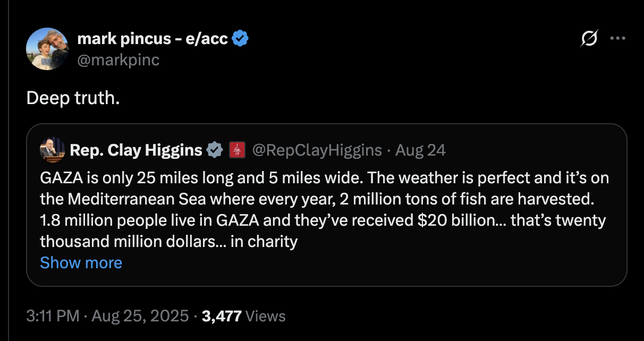Click the Aug 24 quoted post date
This screenshot has height=341, width=644.
click(420, 150)
